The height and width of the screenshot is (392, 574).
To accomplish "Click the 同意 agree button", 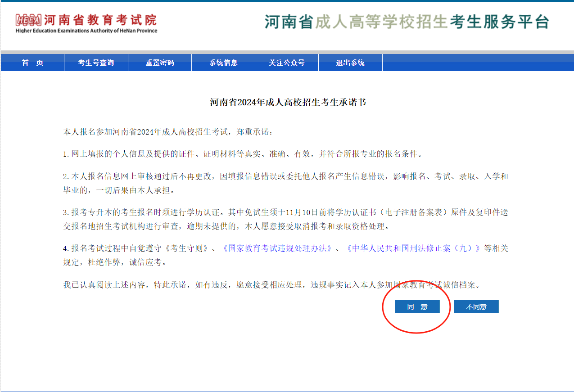I will (417, 306).
